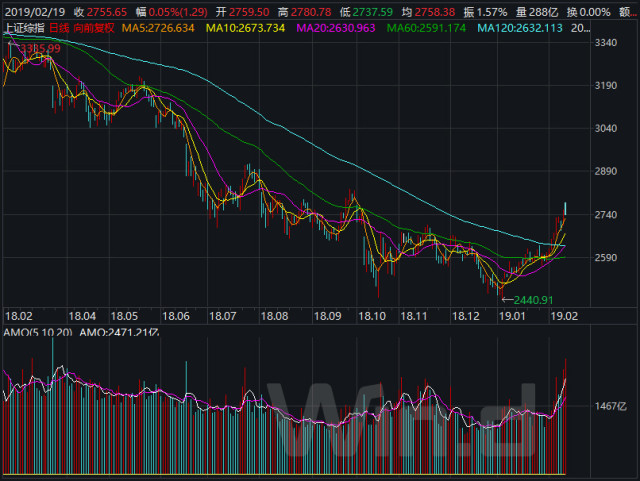
Task: Open the AMO(5,10,20) indicator settings label
Action: click(38, 332)
